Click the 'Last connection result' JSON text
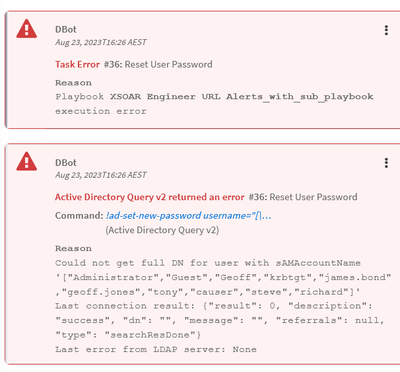The image size is (400, 372). (220, 320)
